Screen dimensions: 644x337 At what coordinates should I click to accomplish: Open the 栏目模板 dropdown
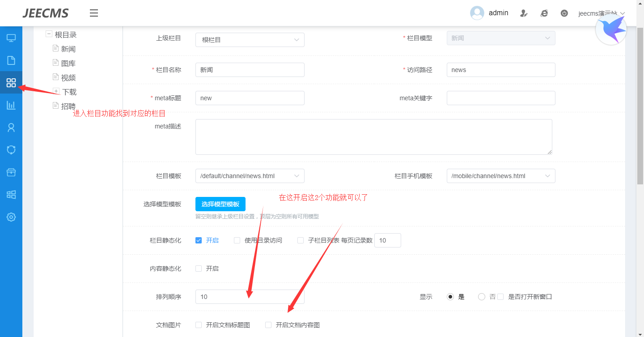(x=250, y=176)
